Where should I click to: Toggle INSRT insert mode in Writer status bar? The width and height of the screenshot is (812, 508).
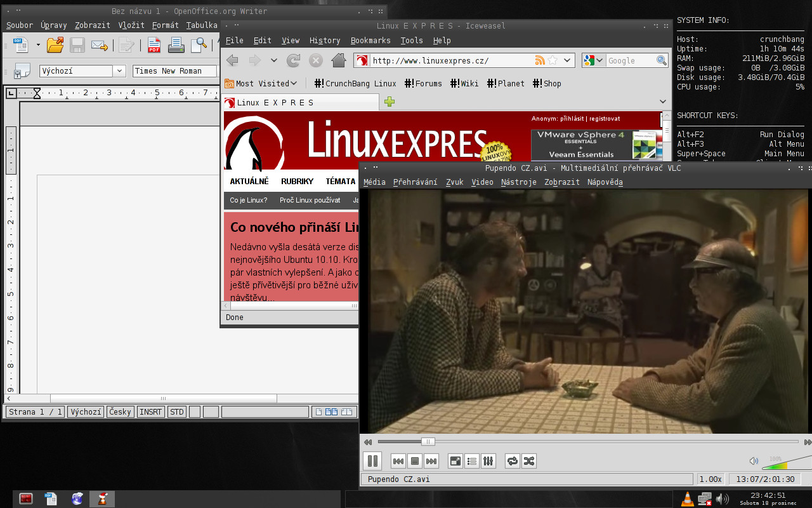tap(151, 412)
